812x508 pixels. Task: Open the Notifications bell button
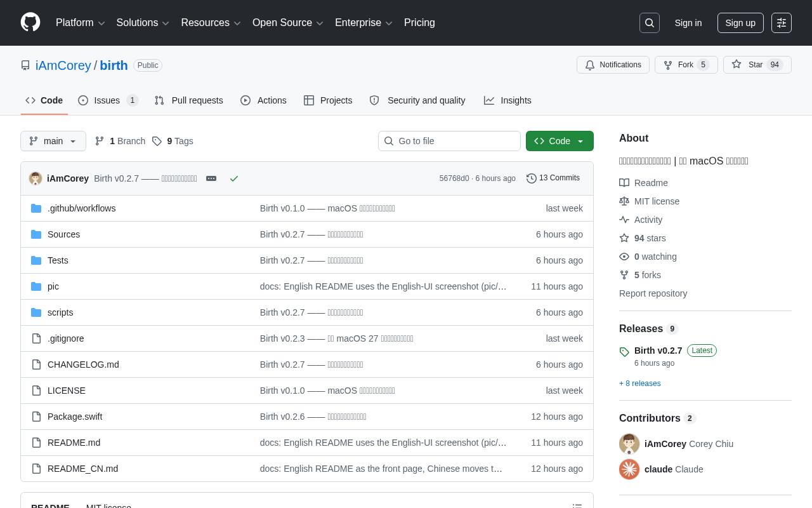point(613,65)
